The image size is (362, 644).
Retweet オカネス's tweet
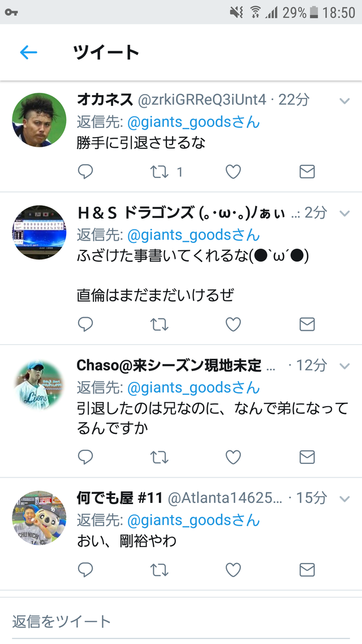click(x=160, y=172)
